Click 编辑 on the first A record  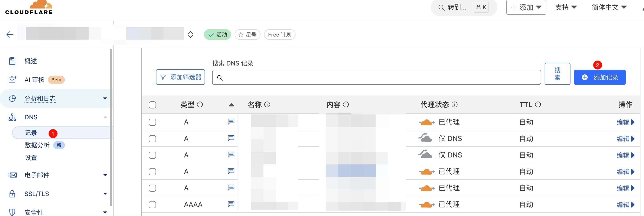click(625, 122)
